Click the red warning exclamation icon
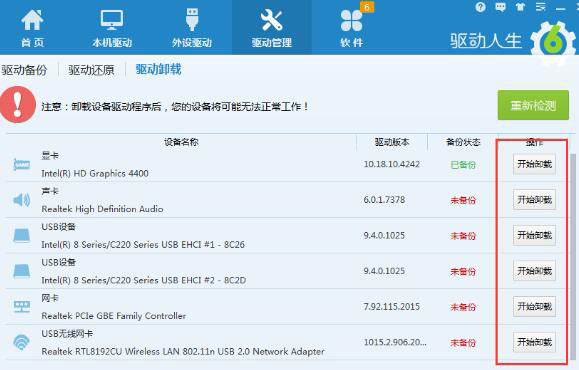Screen dimensions: 579x370 tap(18, 105)
